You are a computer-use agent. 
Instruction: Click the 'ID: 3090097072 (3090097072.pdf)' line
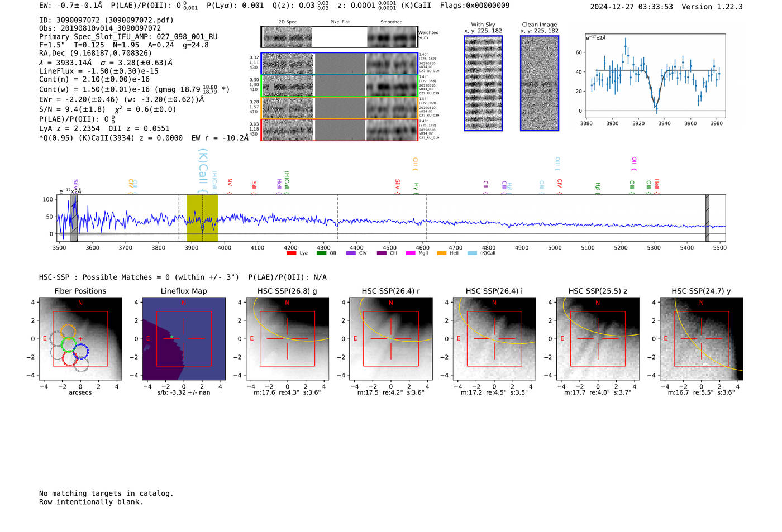106,20
